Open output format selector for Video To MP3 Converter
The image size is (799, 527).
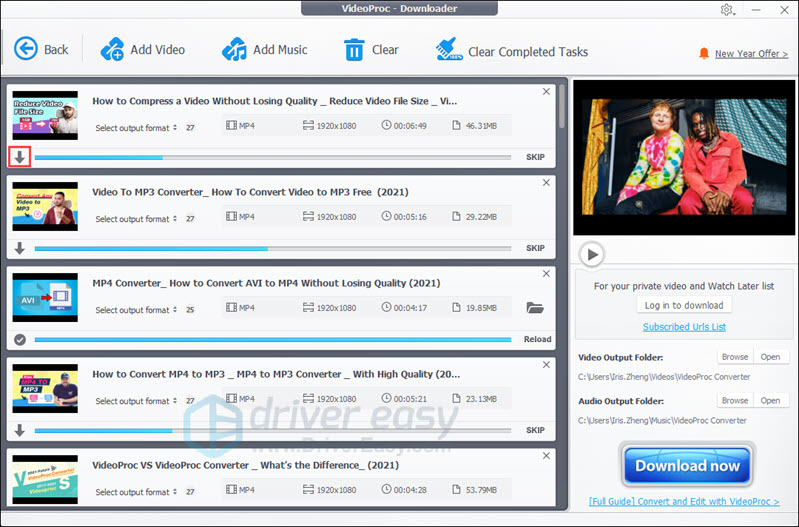(136, 219)
